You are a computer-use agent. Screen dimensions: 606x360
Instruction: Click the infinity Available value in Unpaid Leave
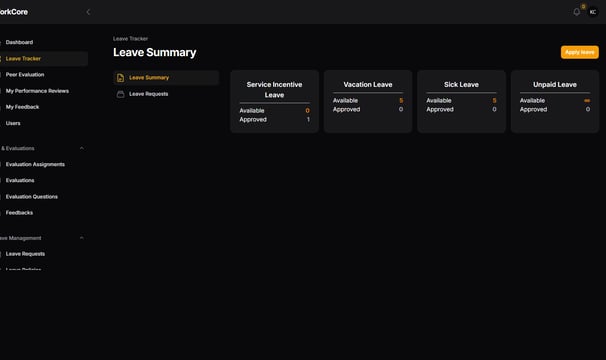point(587,101)
